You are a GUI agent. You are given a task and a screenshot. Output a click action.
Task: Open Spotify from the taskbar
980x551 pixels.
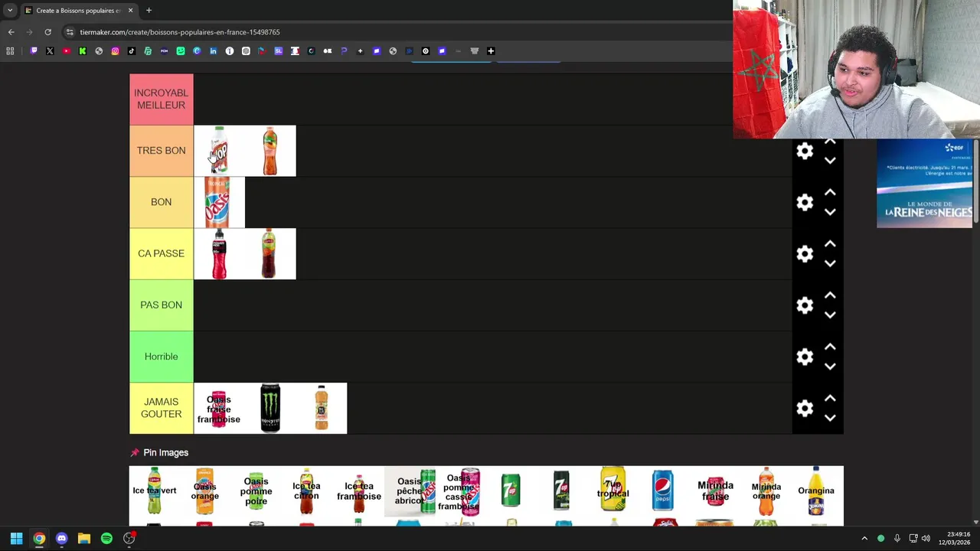(106, 539)
